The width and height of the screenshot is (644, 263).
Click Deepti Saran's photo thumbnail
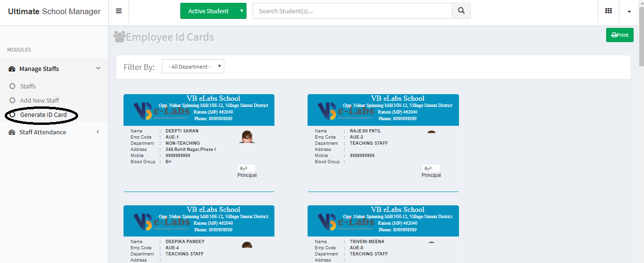(x=247, y=137)
